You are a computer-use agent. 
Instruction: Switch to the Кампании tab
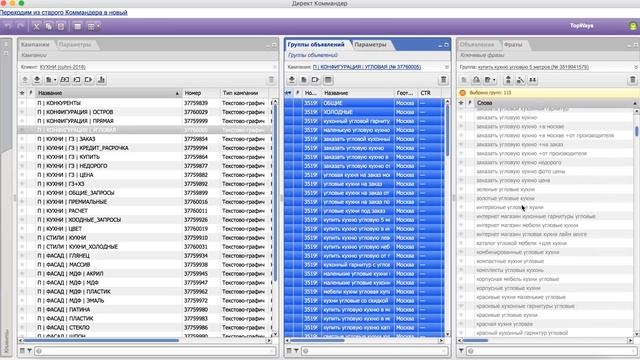click(35, 44)
